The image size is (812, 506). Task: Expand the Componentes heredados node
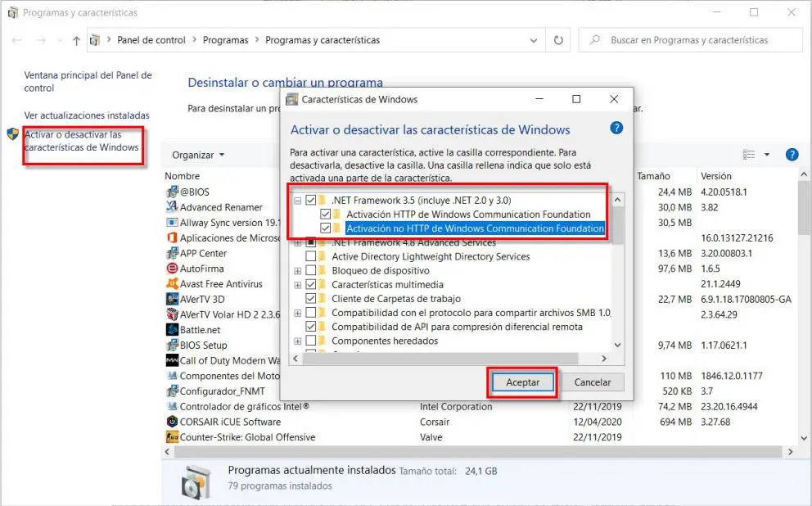pyautogui.click(x=297, y=341)
